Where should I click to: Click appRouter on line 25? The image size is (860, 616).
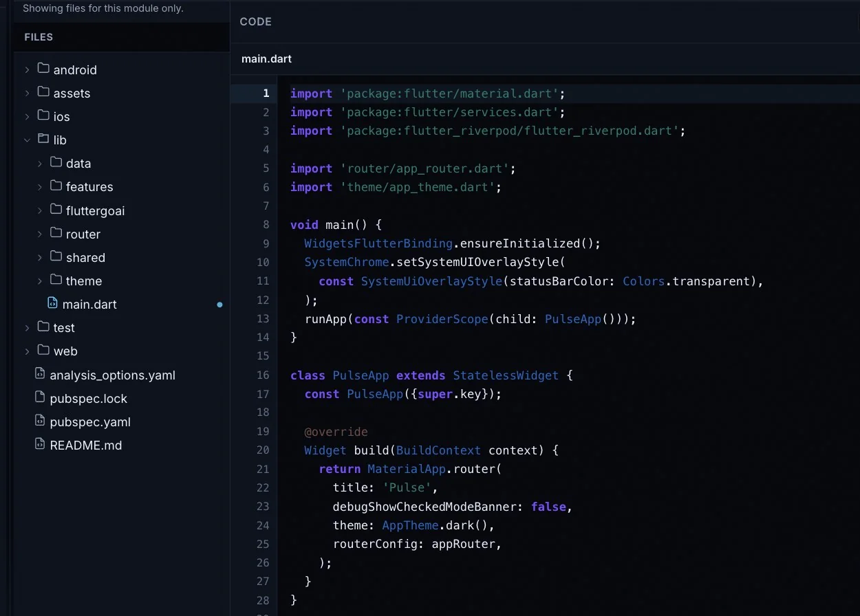click(464, 544)
